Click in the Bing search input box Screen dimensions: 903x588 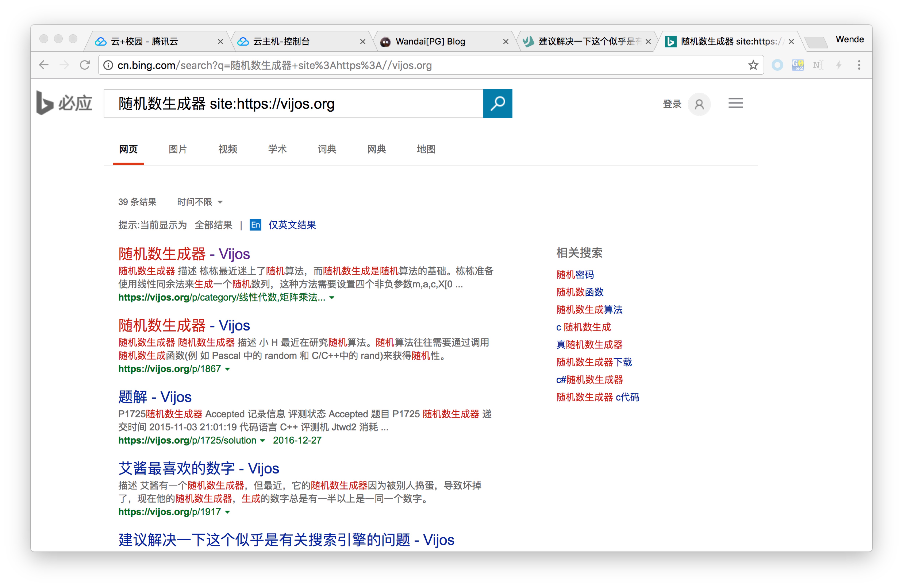(x=293, y=103)
